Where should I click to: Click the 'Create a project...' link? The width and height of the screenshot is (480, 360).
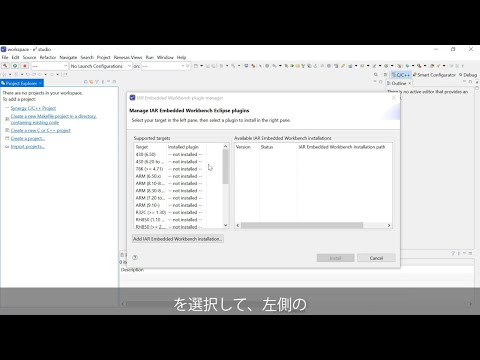28,138
